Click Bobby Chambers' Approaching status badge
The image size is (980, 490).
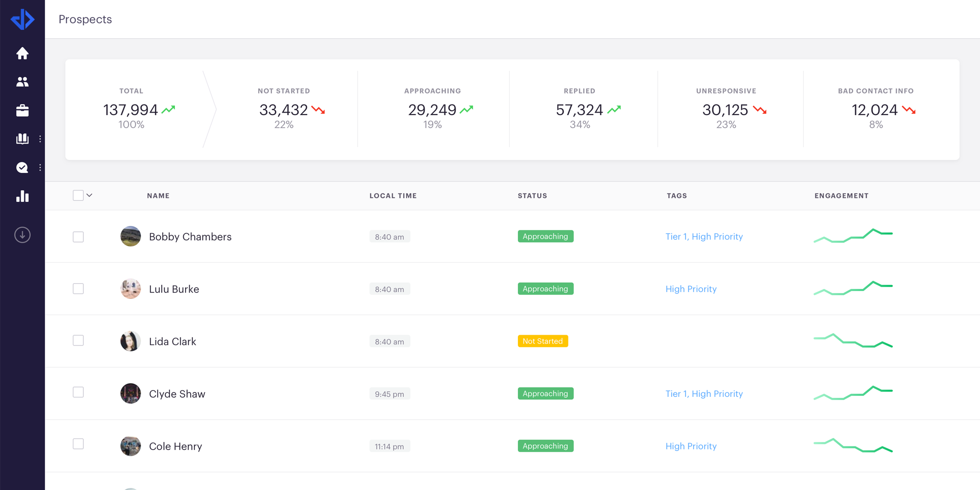545,236
